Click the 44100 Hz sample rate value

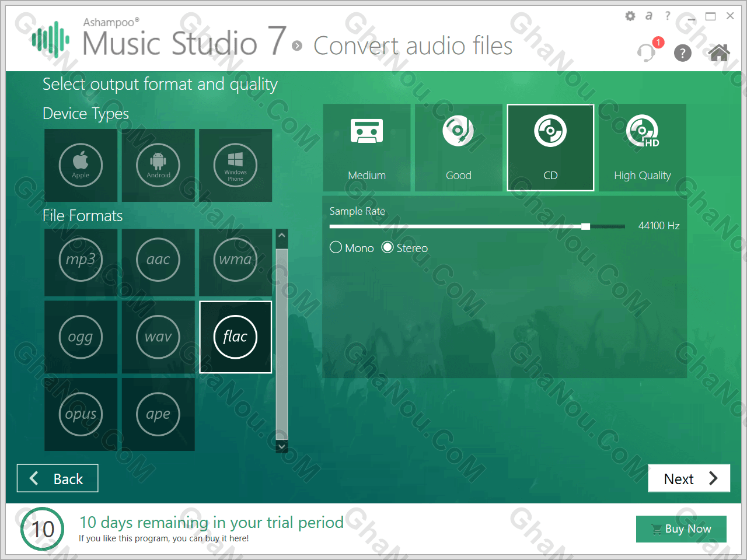pos(659,226)
